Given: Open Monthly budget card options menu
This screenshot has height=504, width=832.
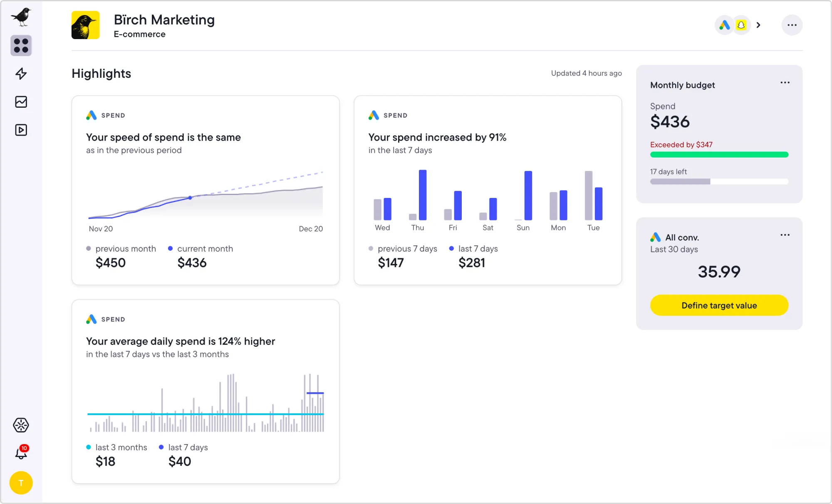Looking at the screenshot, I should coord(785,82).
